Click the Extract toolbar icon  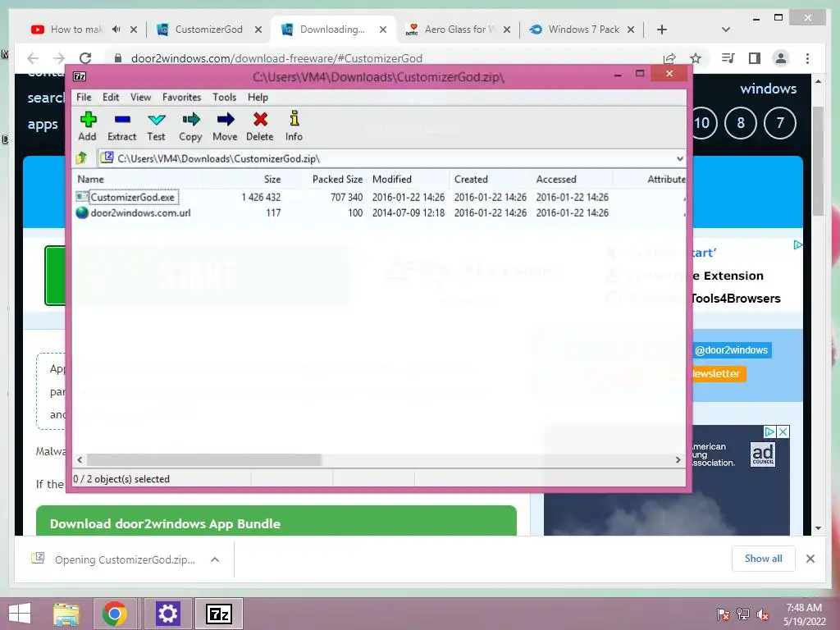click(121, 126)
